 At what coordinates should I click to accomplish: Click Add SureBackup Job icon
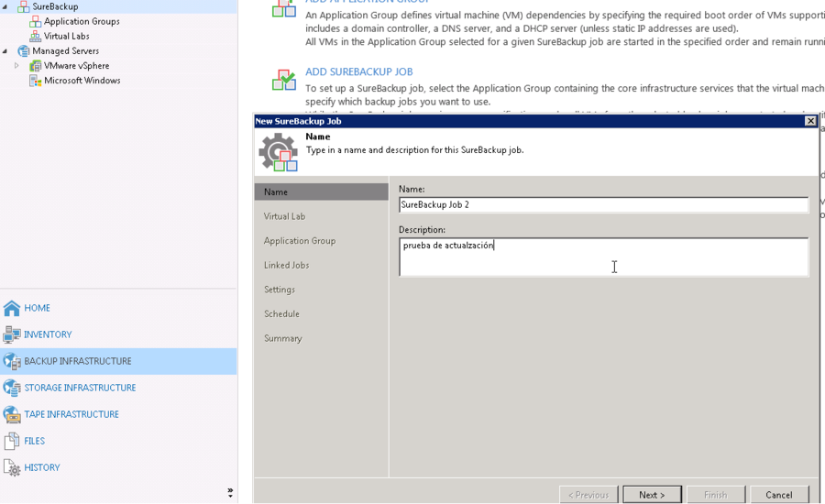coord(283,80)
